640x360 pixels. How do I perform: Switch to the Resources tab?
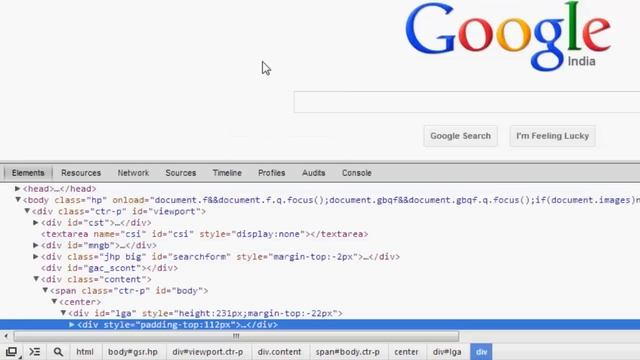pyautogui.click(x=81, y=173)
